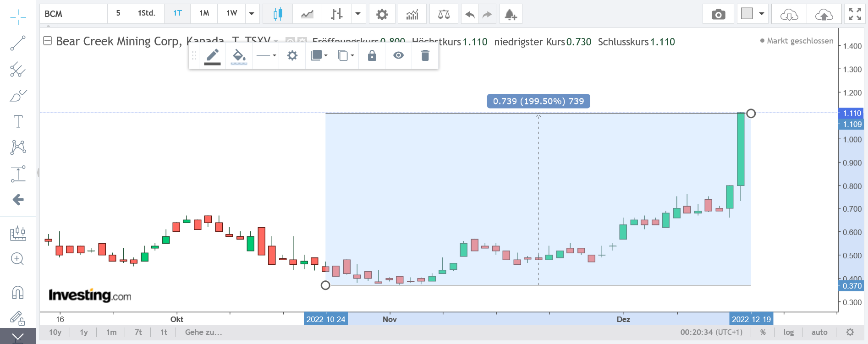This screenshot has width=868, height=344.
Task: Set time range to 1t
Action: coord(164,332)
